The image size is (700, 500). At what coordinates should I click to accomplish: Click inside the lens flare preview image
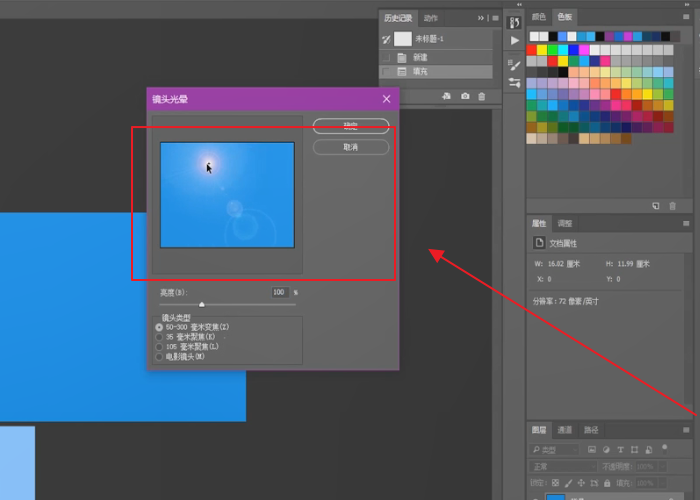click(x=227, y=195)
